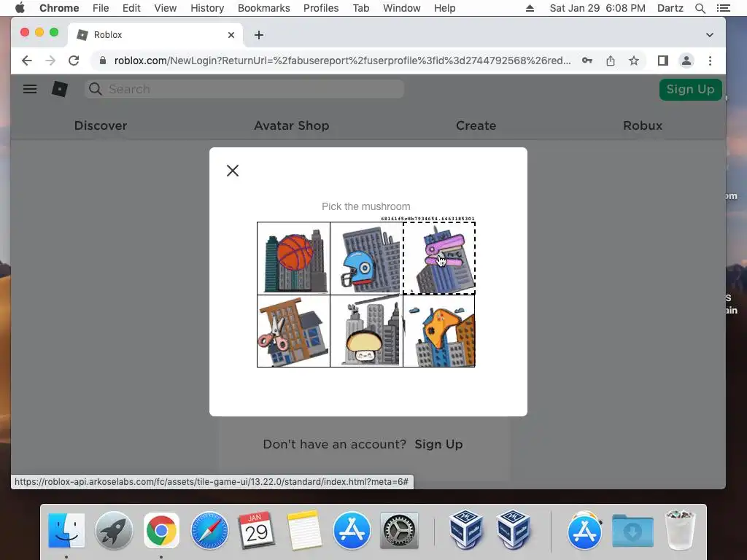The image size is (747, 560).
Task: Open Spotlight search in menu bar
Action: pyautogui.click(x=700, y=8)
